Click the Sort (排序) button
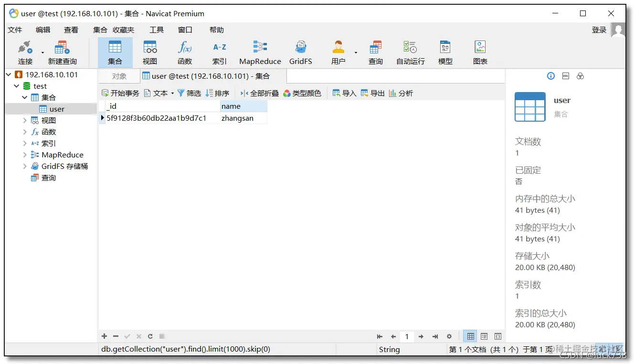Screen dimensions: 634x364 [x=217, y=93]
